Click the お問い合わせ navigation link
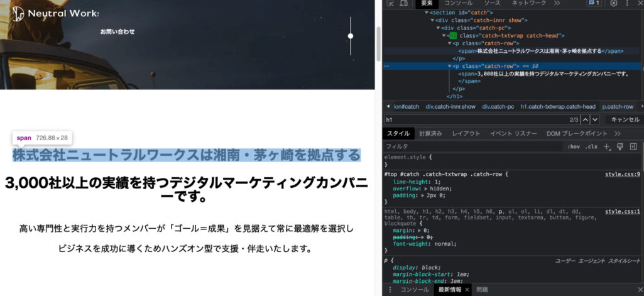This screenshot has width=644, height=296. coord(117,31)
